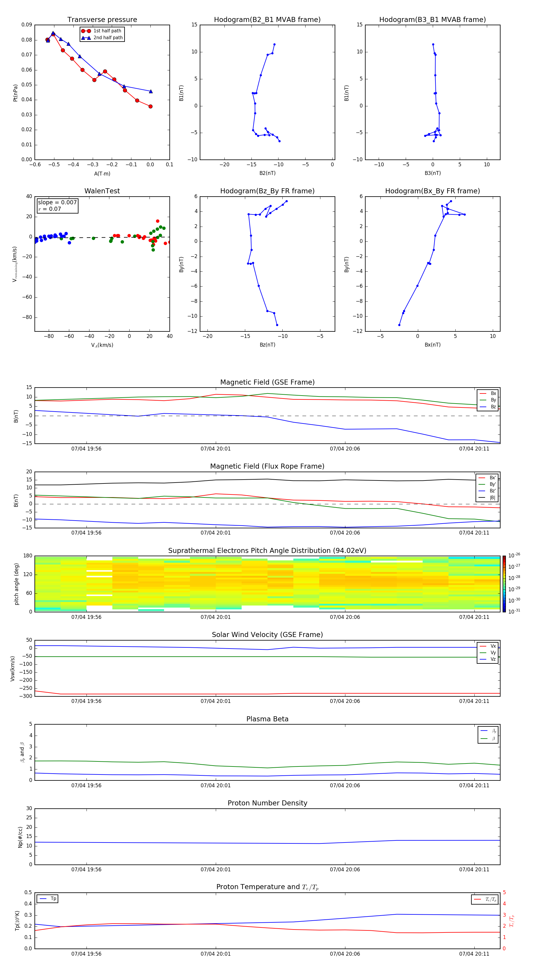Click 'Np(#/cc)' y-axis label

click(20, 837)
